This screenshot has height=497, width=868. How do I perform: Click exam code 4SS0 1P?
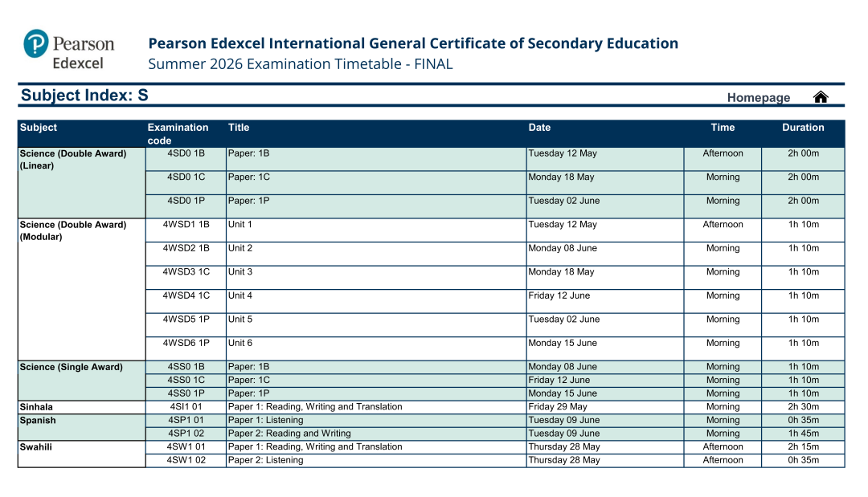coord(186,393)
